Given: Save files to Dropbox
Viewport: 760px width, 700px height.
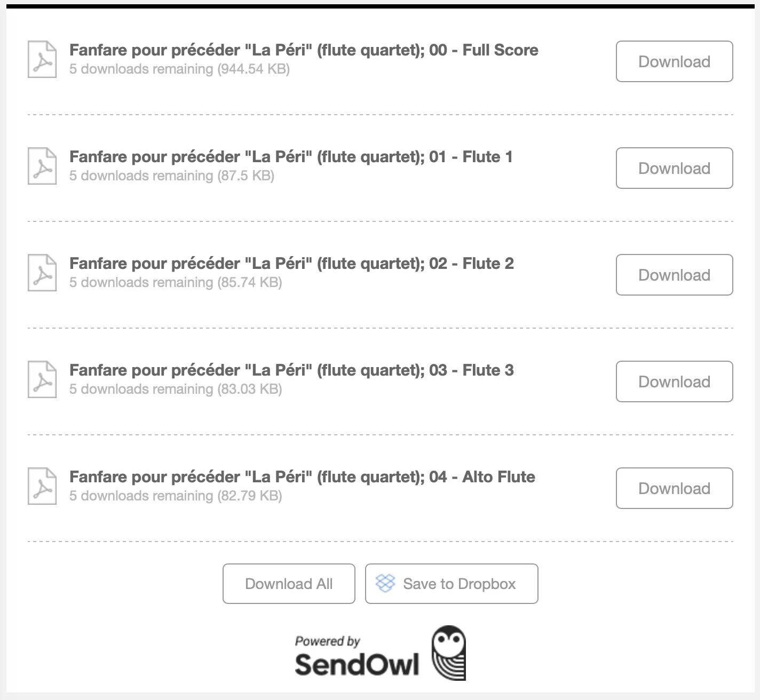Looking at the screenshot, I should [x=452, y=584].
